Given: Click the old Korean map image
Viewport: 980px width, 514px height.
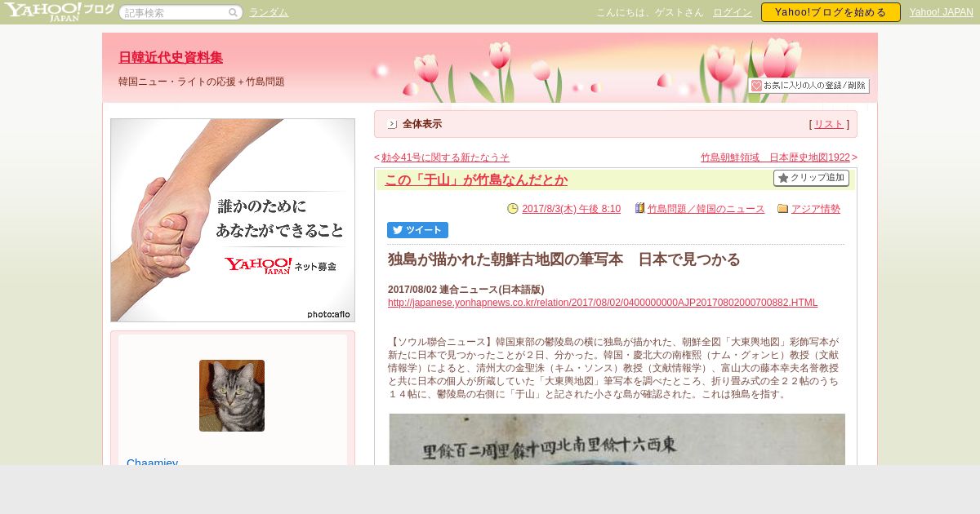Looking at the screenshot, I should coord(617,439).
